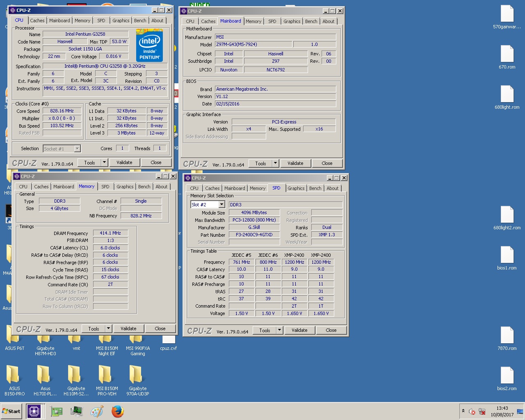Select the bios1.rom desktop file
525x420 pixels.
coord(507,258)
